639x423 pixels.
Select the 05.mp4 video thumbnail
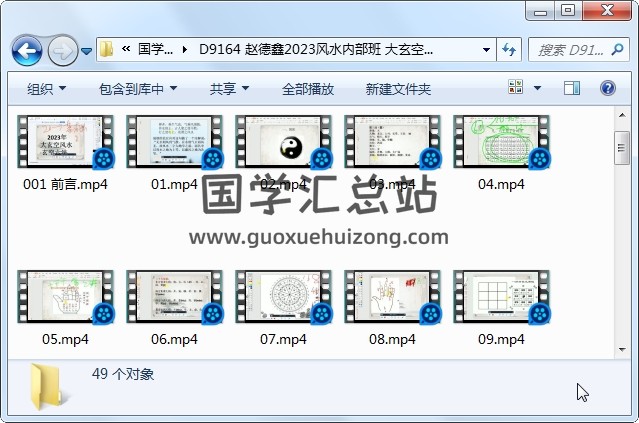click(65, 297)
